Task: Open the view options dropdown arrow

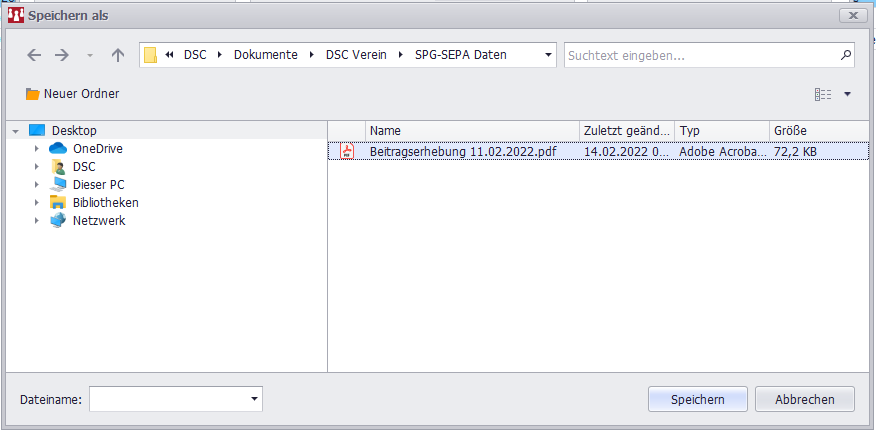Action: pyautogui.click(x=848, y=94)
